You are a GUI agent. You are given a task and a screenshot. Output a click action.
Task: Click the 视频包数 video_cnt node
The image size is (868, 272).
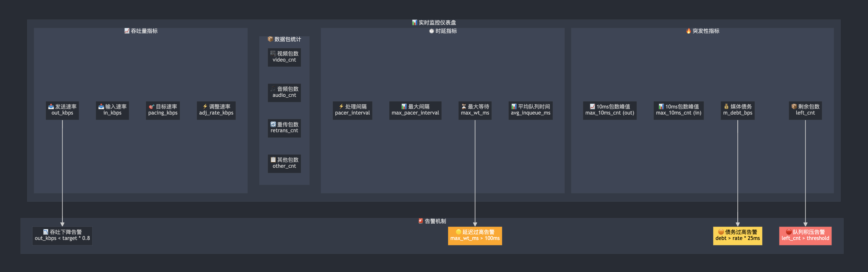[x=284, y=57]
